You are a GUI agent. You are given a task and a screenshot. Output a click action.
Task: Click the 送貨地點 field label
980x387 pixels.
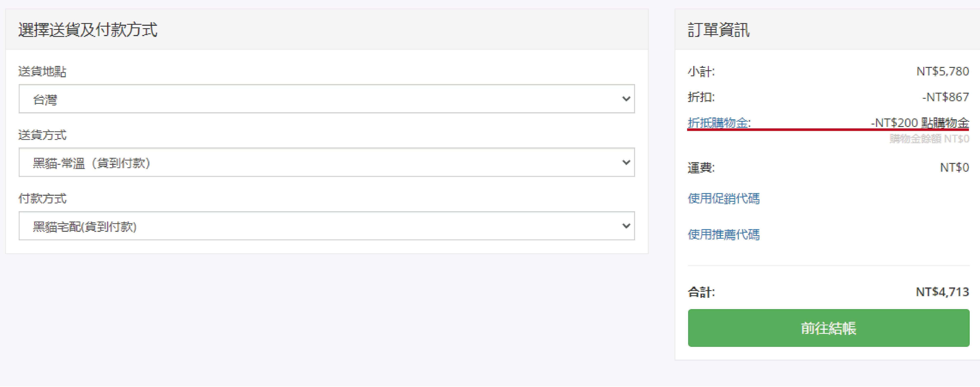(x=43, y=72)
